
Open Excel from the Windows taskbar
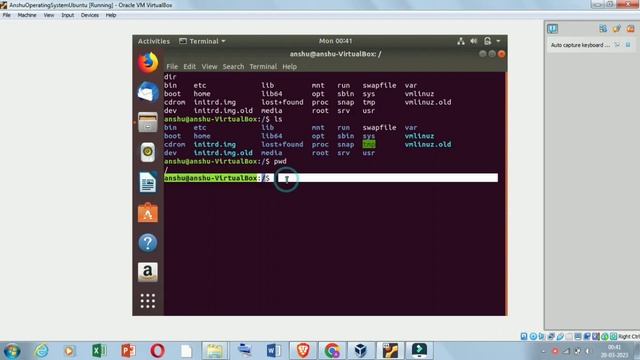pos(99,351)
